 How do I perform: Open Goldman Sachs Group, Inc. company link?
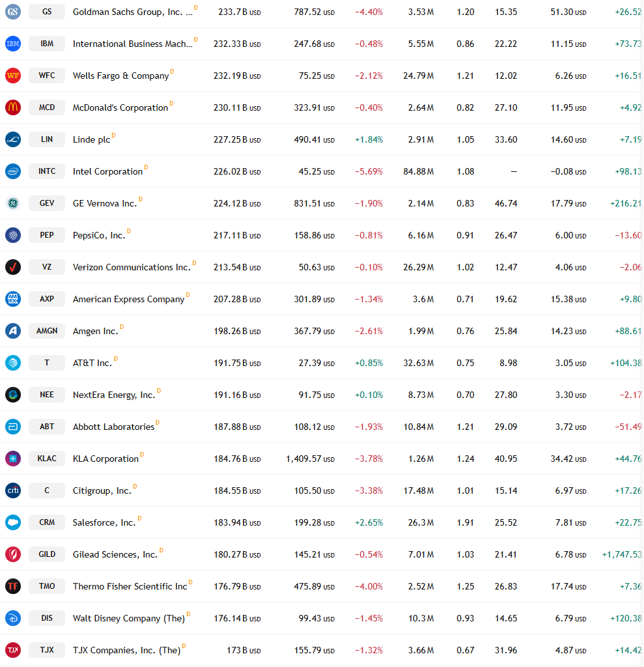pos(132,12)
